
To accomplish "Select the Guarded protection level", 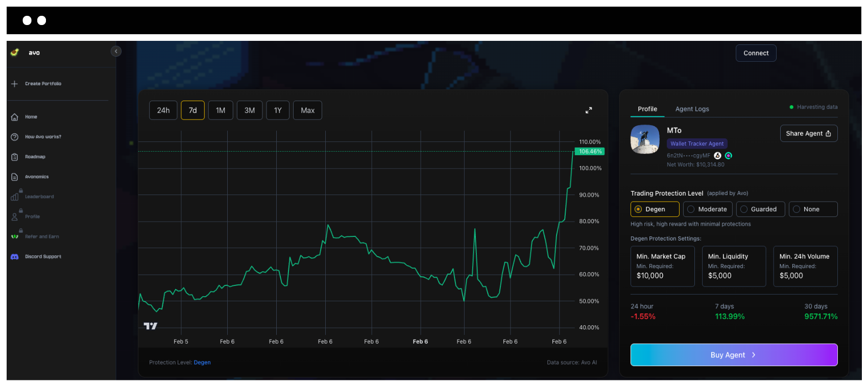I will (x=760, y=209).
